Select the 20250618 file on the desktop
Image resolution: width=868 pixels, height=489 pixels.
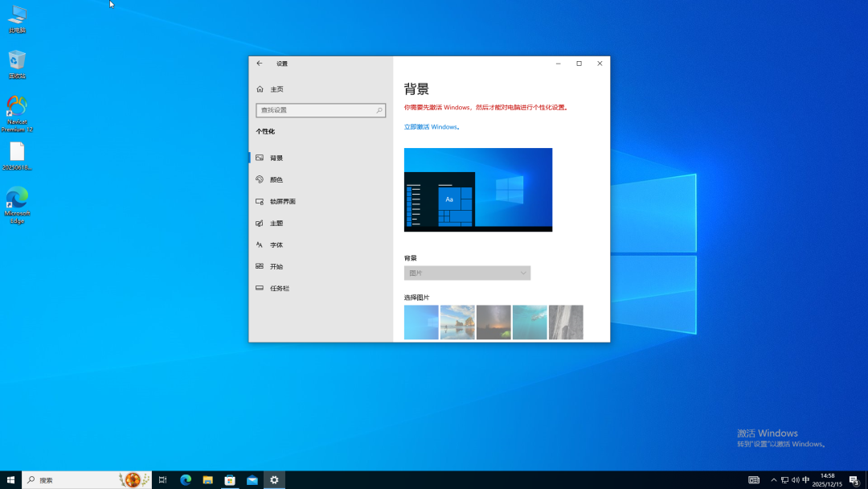17,156
